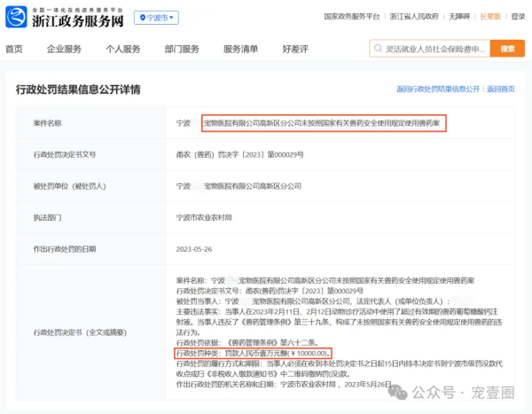The image size is (532, 414).
Task: Switch to 长辈版 mode
Action: point(490,16)
